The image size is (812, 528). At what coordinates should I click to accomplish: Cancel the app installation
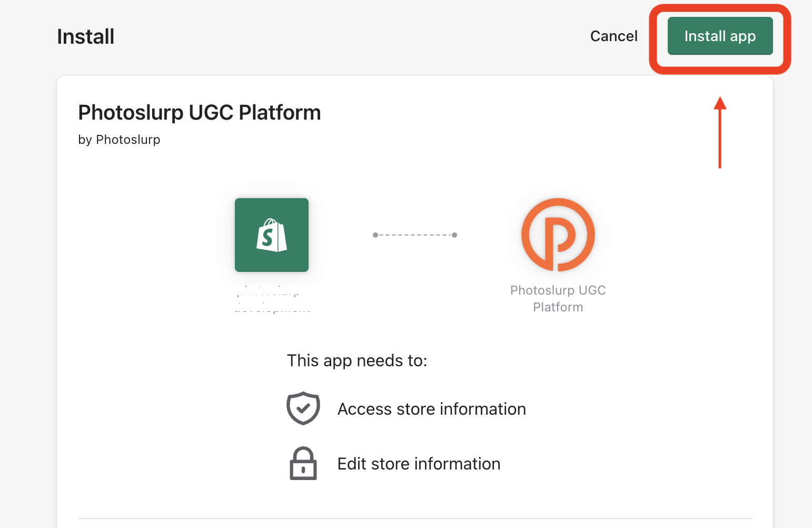click(613, 36)
